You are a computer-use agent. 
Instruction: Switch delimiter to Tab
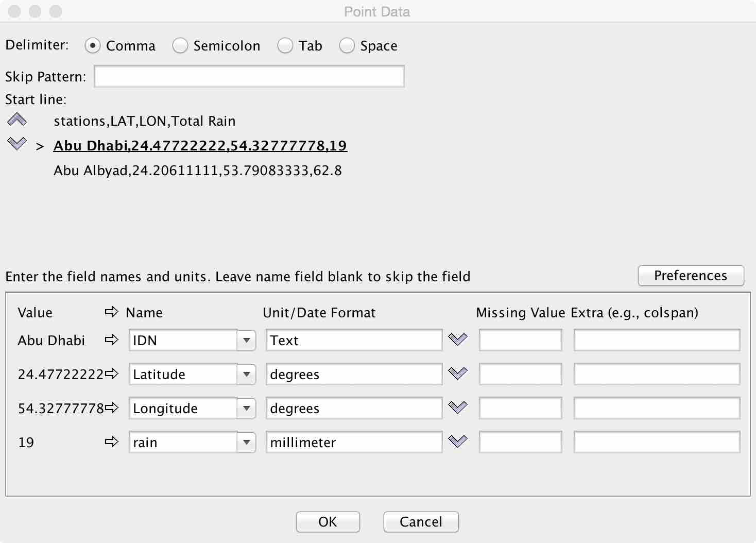coord(285,46)
